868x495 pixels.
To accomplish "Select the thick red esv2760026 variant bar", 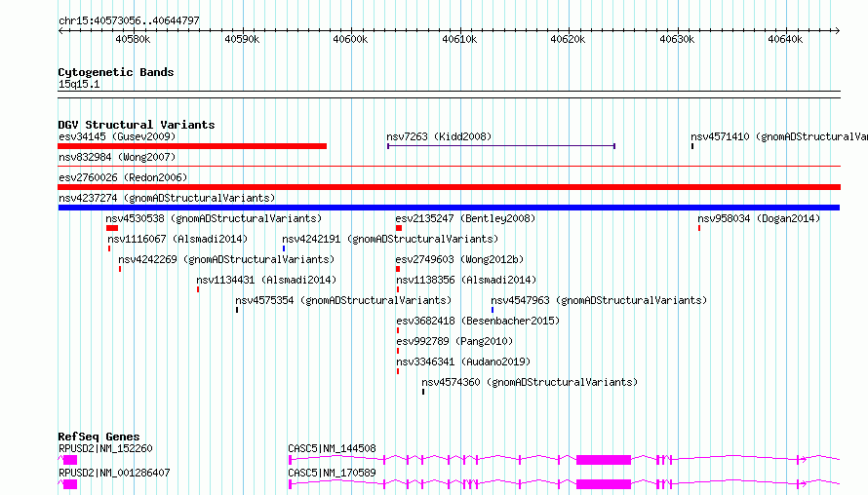I will pyautogui.click(x=449, y=187).
